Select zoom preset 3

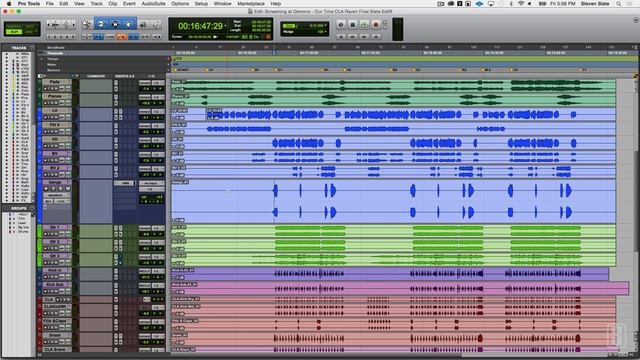[x=61, y=37]
